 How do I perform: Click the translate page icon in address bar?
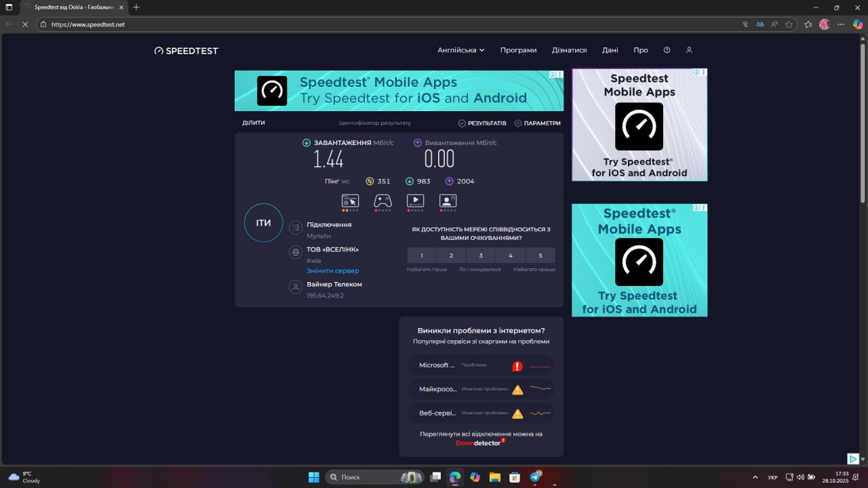759,24
